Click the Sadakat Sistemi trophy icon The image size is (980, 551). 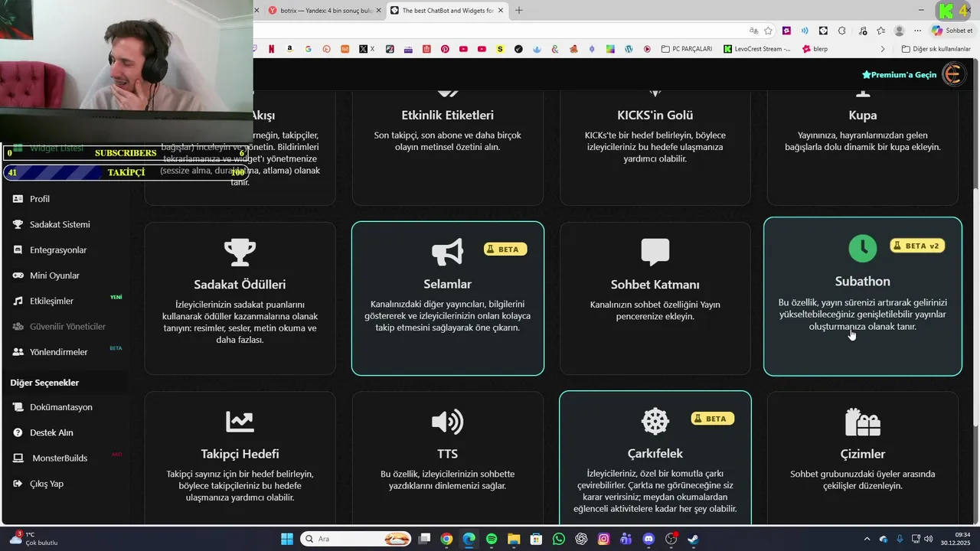coord(18,224)
